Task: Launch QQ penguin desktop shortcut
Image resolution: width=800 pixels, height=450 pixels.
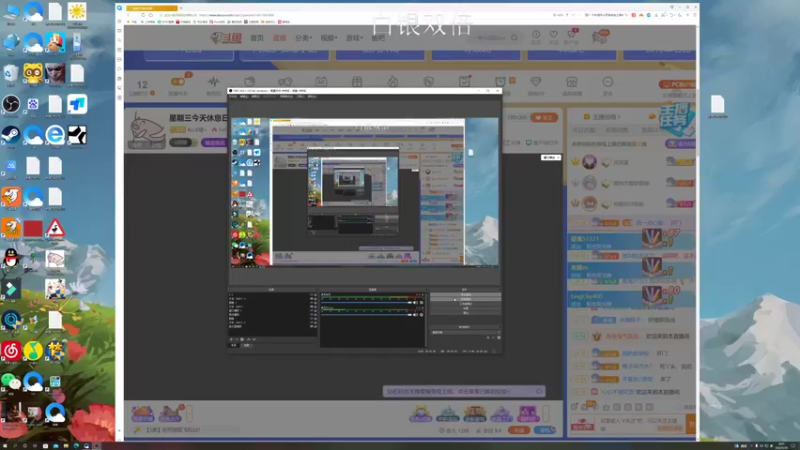Action: [11, 258]
